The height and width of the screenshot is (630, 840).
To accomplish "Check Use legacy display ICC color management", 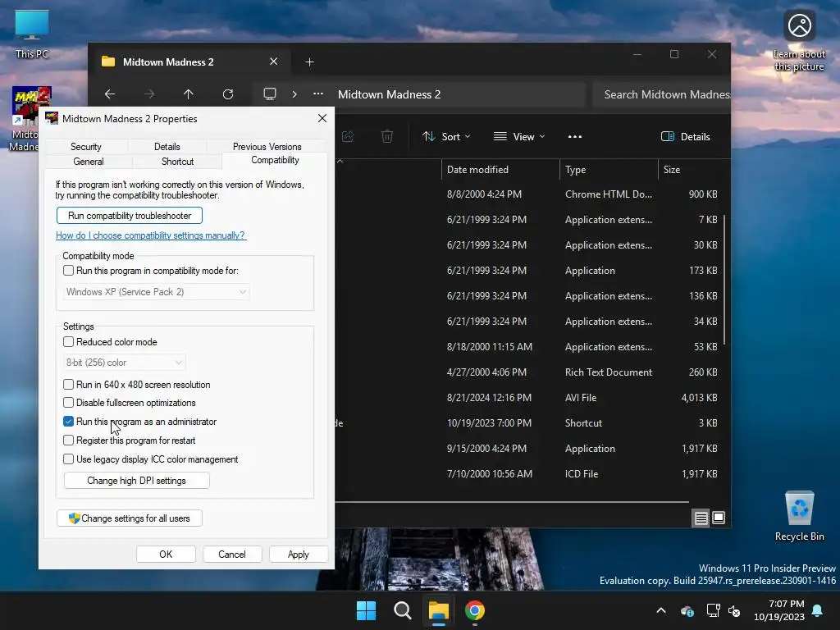I will point(68,459).
